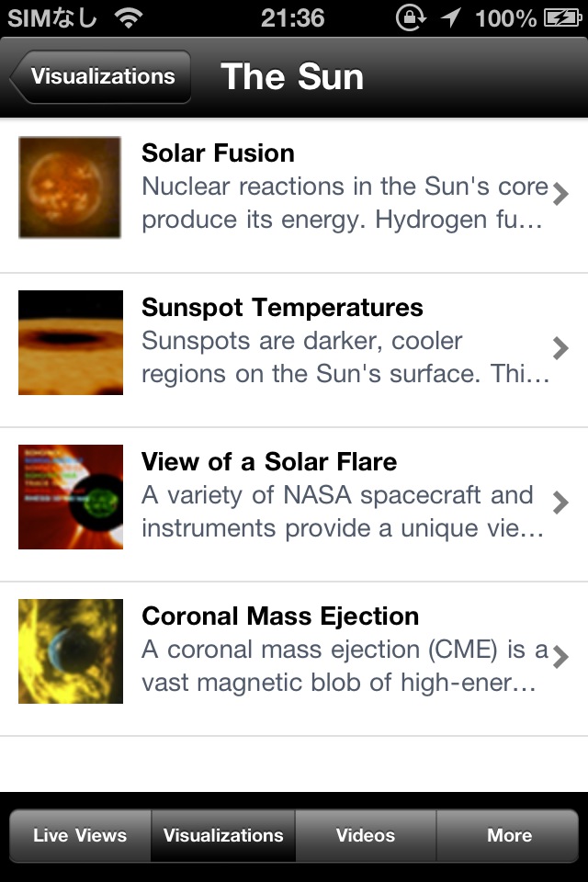
Task: Select the Visualizations bottom tab
Action: pyautogui.click(x=223, y=835)
